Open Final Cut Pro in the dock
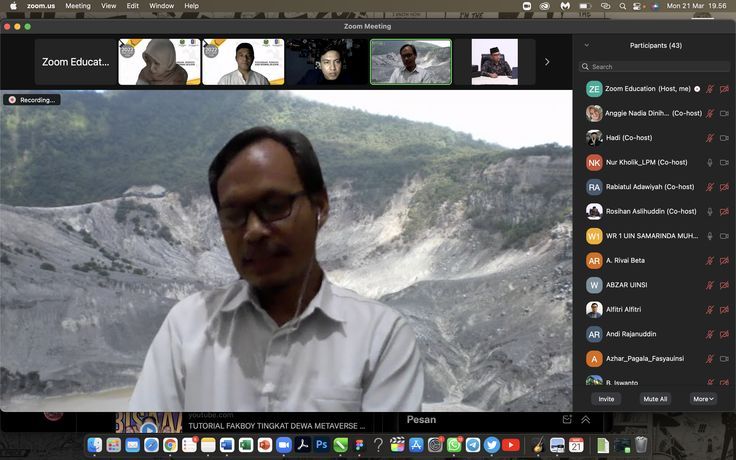 [x=397, y=445]
